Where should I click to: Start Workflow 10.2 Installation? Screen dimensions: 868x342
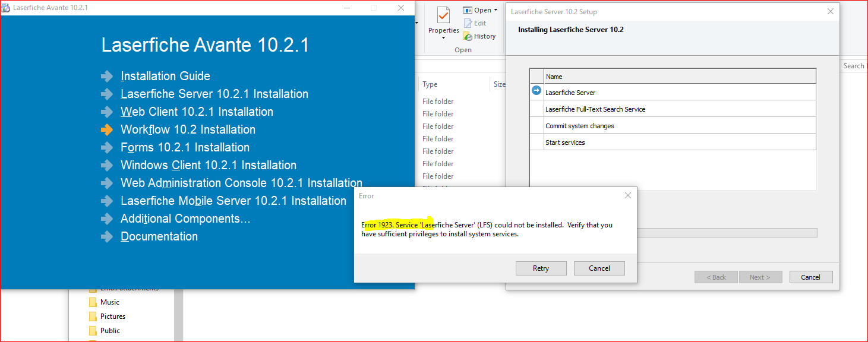click(x=188, y=129)
